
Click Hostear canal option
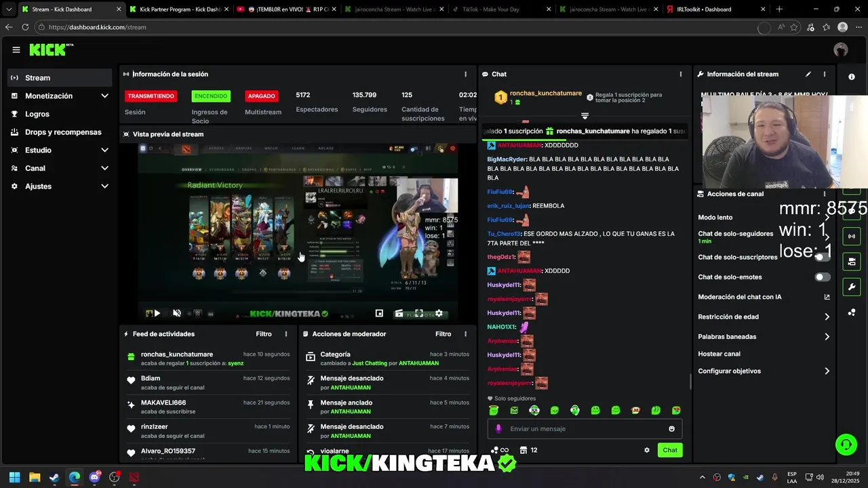(719, 354)
